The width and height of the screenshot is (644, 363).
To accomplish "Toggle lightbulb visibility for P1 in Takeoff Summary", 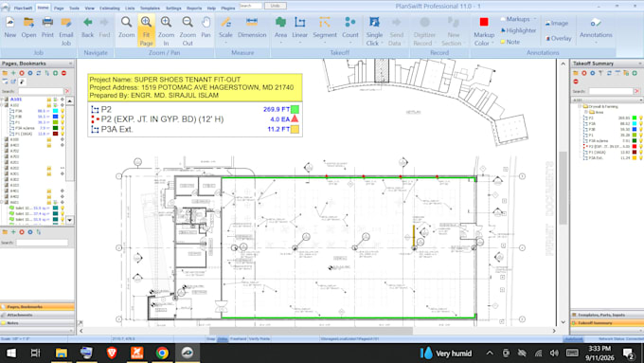I will [x=641, y=135].
